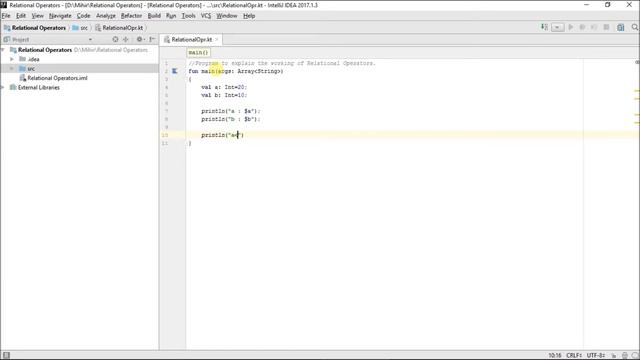
Task: Click the println("a : $a") line
Action: [230, 111]
